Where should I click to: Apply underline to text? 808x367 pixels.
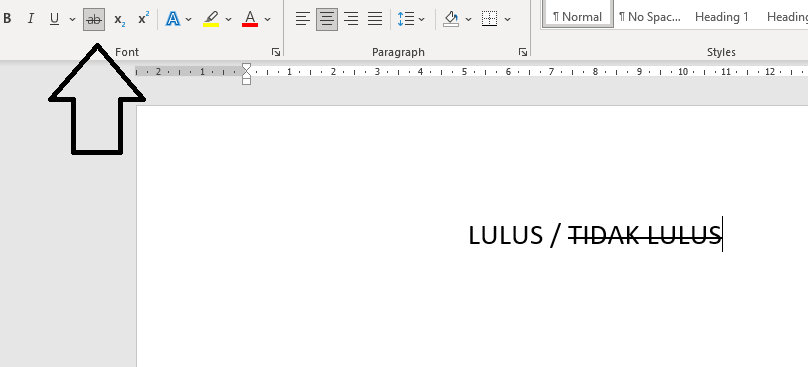click(x=55, y=20)
